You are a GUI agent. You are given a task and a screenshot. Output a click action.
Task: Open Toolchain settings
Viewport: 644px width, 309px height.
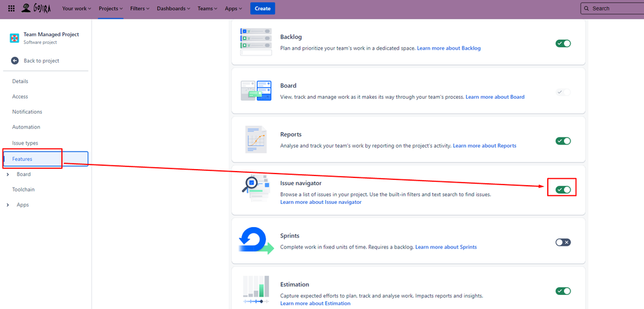23,190
